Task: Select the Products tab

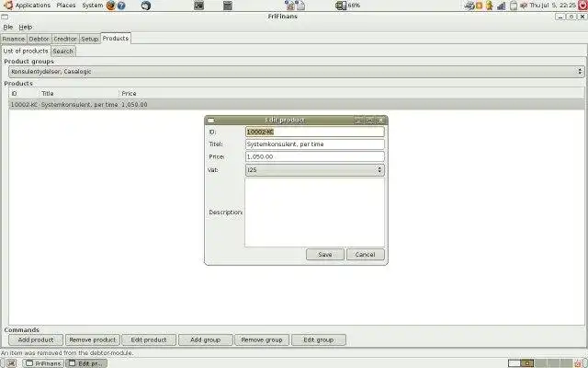Action: 116,39
